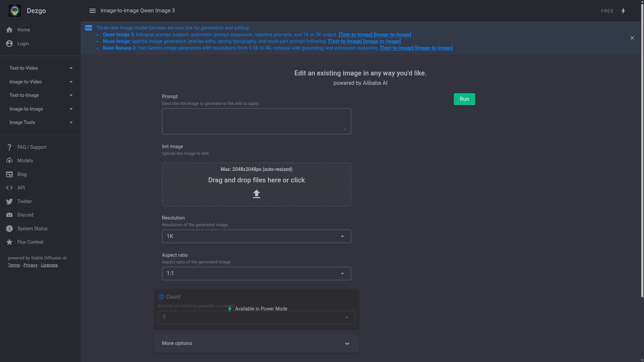The height and width of the screenshot is (362, 644).
Task: Expand the Text-to-Video sidebar section
Action: pyautogui.click(x=40, y=68)
